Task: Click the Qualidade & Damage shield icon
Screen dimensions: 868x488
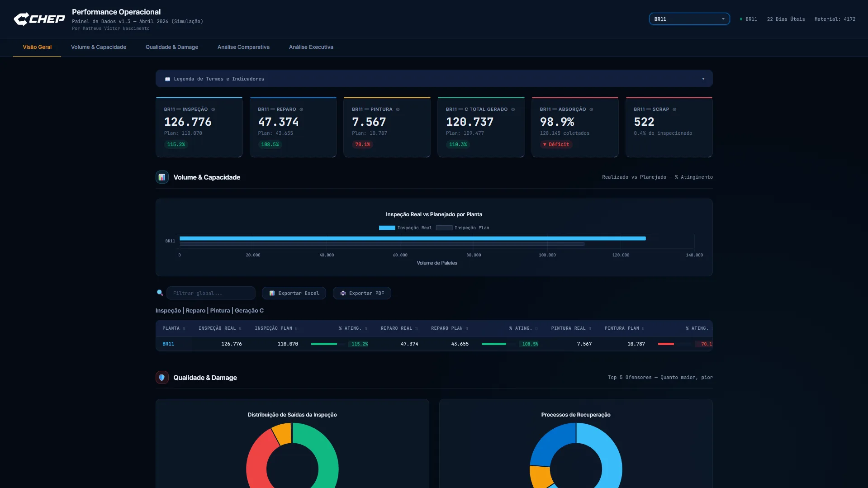Action: click(x=162, y=378)
